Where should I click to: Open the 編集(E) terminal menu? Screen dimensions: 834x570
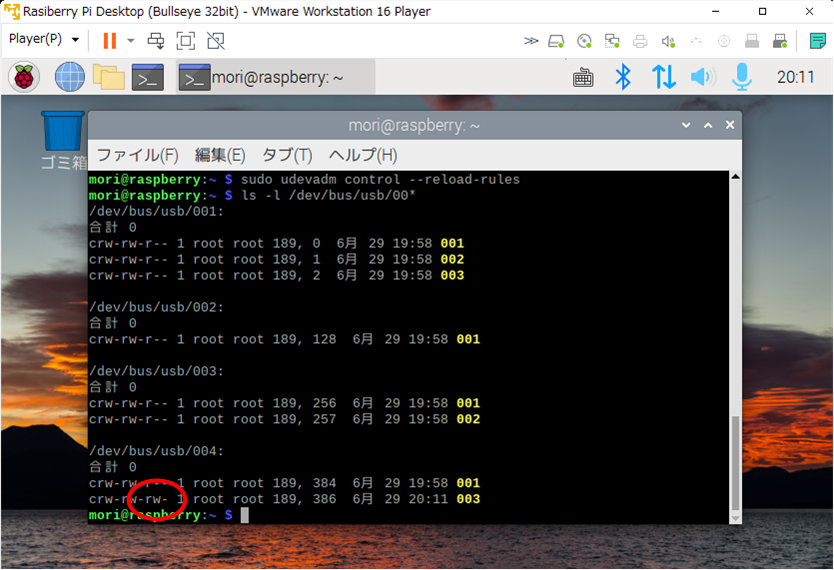[x=220, y=155]
